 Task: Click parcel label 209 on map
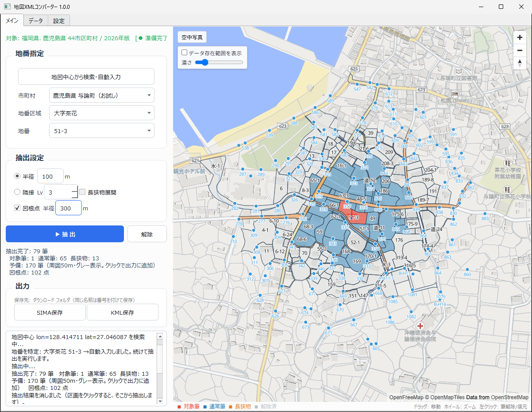[389, 152]
